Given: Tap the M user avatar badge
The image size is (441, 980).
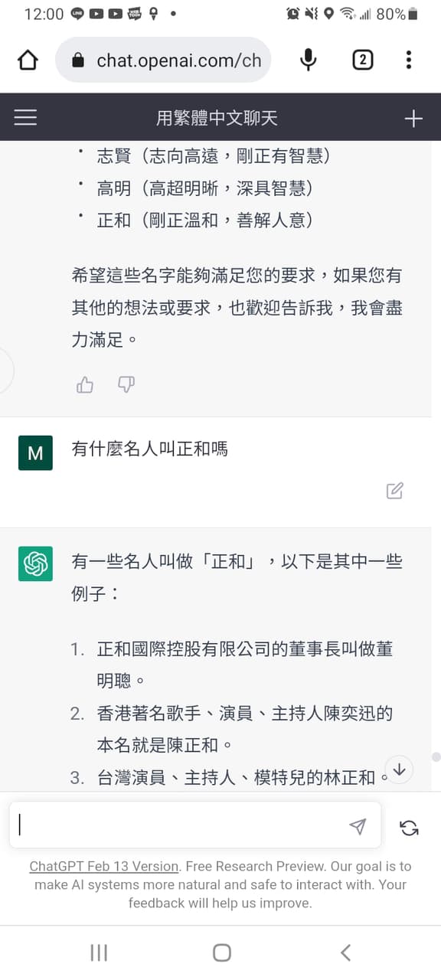Looking at the screenshot, I should pos(35,452).
